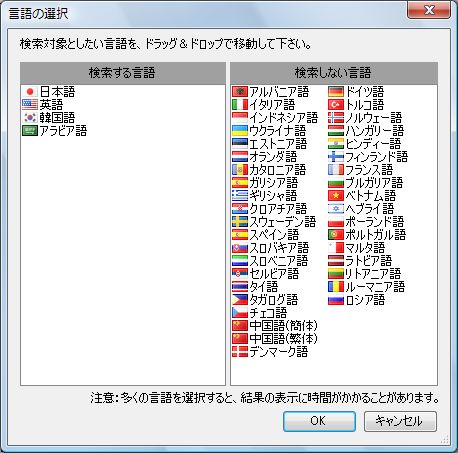458x453 pixels.
Task: Click the Romanian flag beside ルーマニア語
Action: click(336, 287)
